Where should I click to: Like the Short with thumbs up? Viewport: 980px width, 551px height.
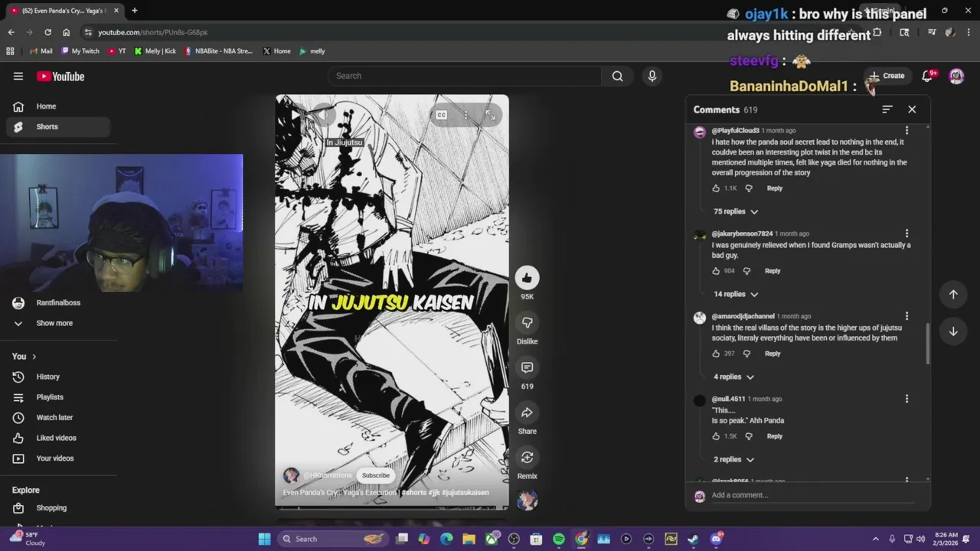point(527,278)
